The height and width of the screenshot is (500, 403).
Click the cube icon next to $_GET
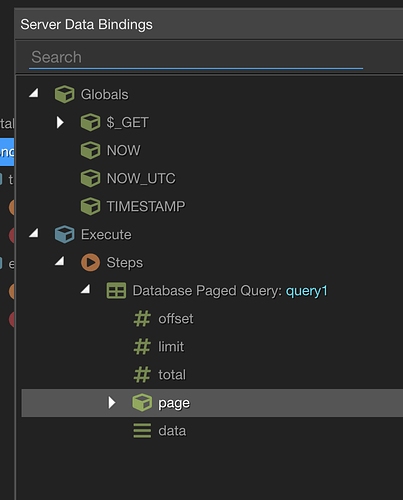(90, 122)
